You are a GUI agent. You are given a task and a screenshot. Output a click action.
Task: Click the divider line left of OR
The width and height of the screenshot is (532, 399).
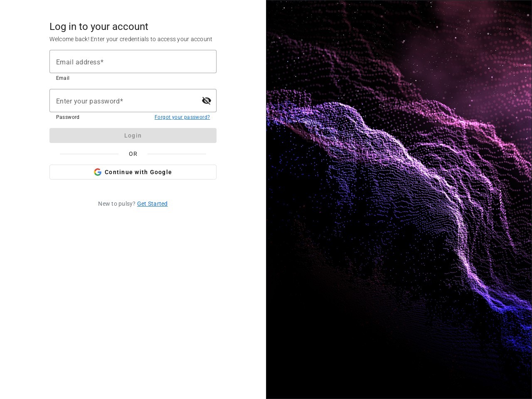(89, 154)
